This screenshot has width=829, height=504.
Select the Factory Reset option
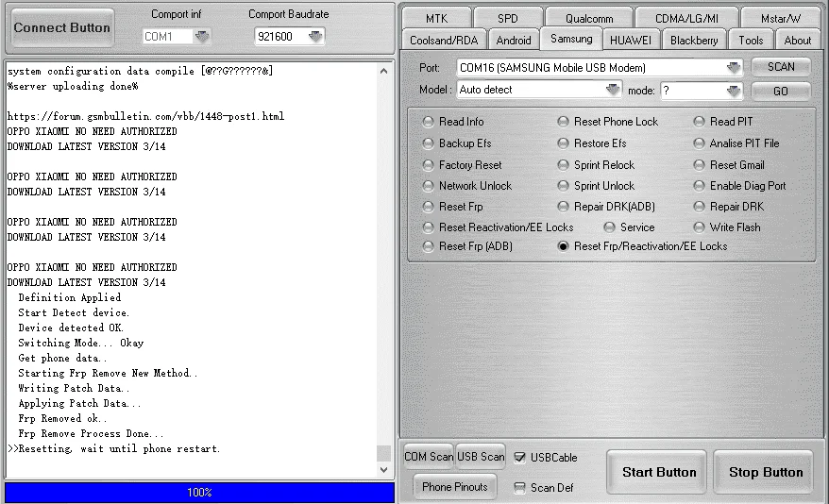(463, 165)
